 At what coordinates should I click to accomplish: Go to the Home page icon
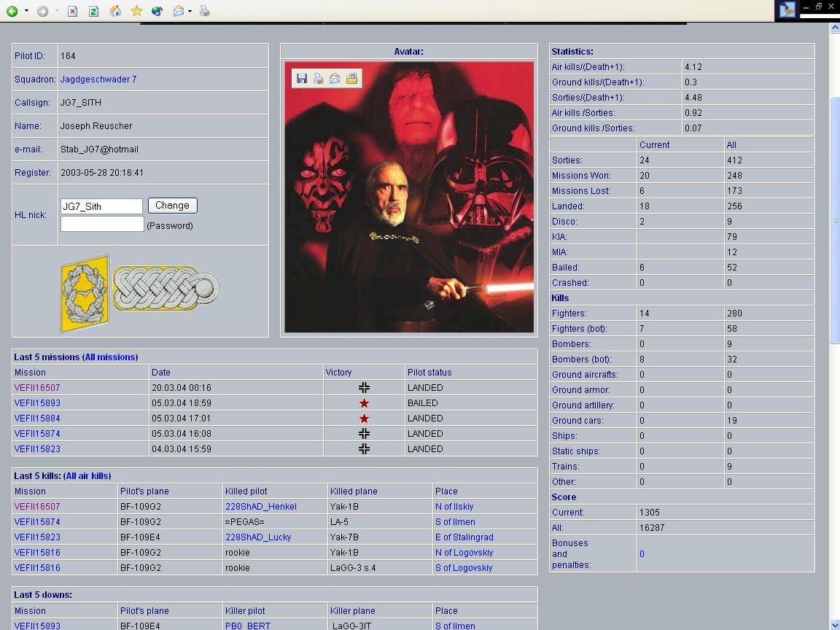click(x=115, y=11)
